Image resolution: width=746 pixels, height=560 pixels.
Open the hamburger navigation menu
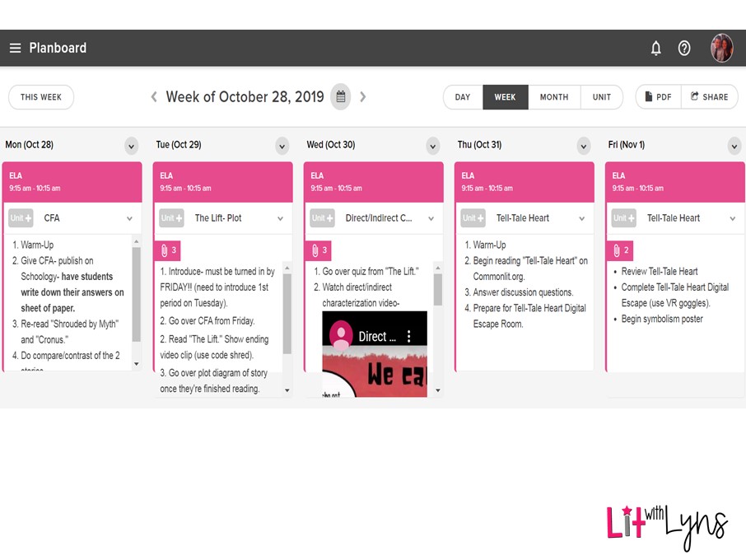click(15, 48)
